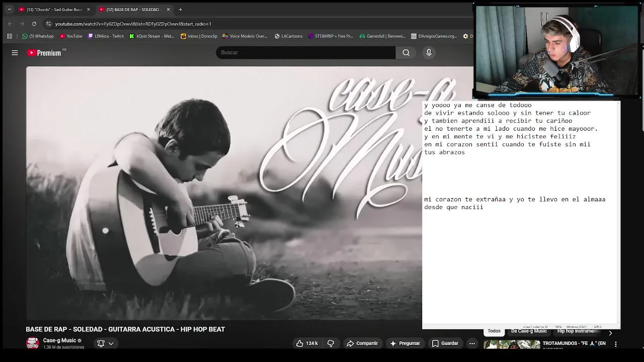This screenshot has height=362, width=644.
Task: Open the LBMiica - Twitch bookmark
Action: coord(106,36)
